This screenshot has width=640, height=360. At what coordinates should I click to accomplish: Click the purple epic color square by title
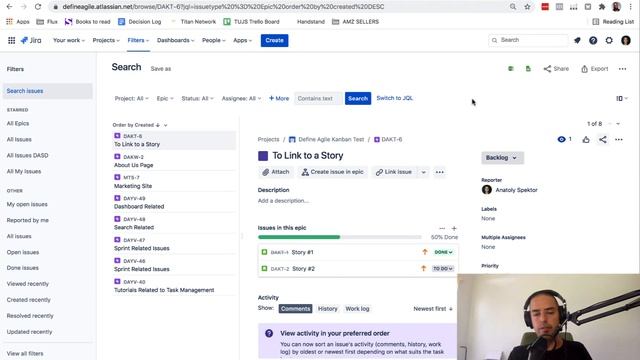[x=263, y=156]
